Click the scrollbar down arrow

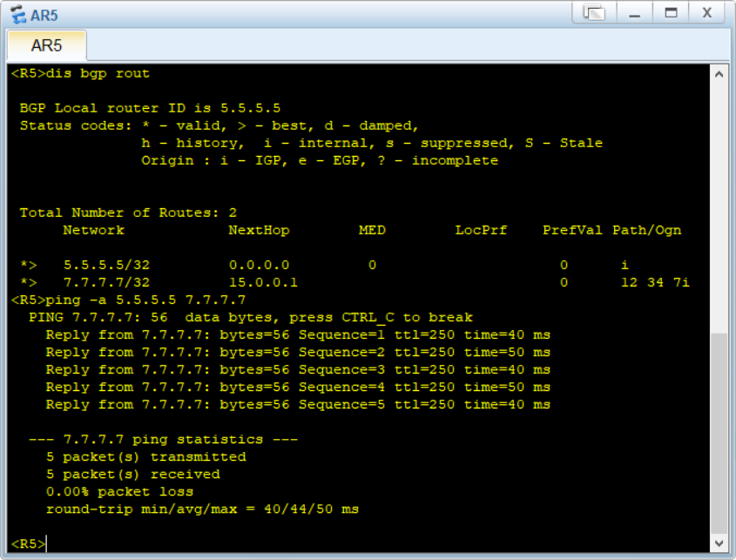click(719, 543)
